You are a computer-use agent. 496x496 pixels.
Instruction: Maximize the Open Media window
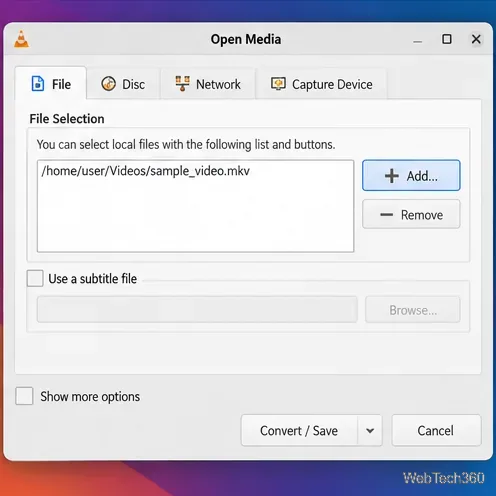447,39
